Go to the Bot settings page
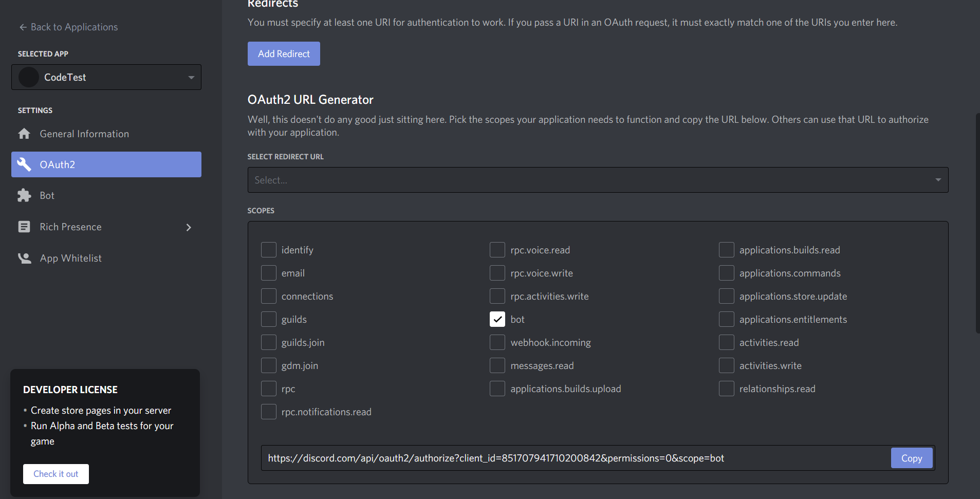Screen dimensions: 980x499 [x=106, y=195]
